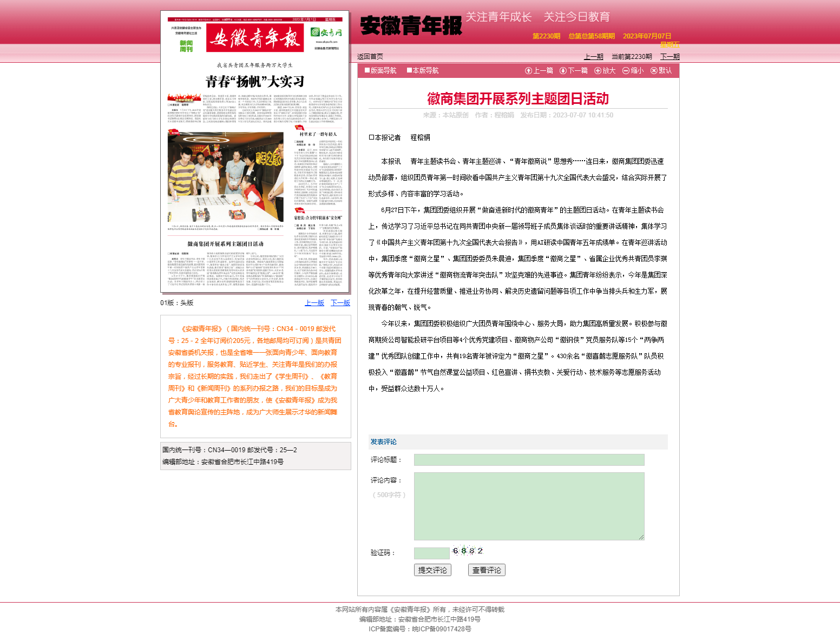The image size is (840, 634).
Task: Go to previous article with 上一篇
Action: click(x=539, y=70)
